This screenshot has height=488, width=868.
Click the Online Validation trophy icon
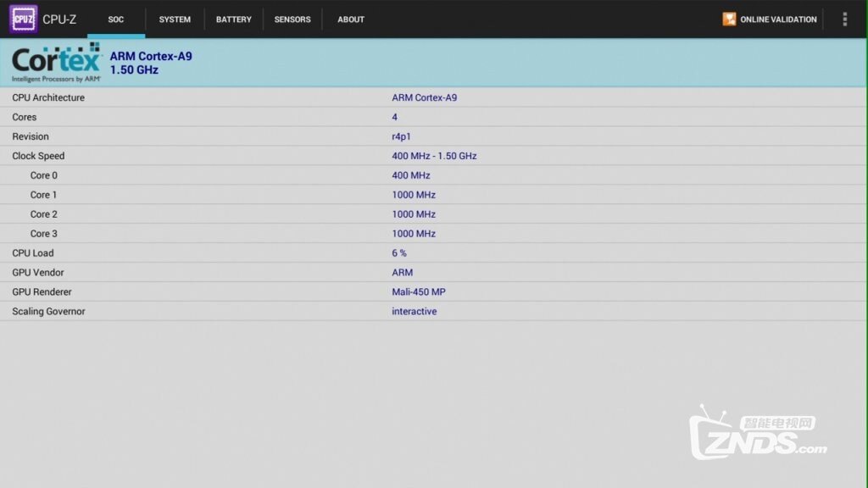point(729,19)
